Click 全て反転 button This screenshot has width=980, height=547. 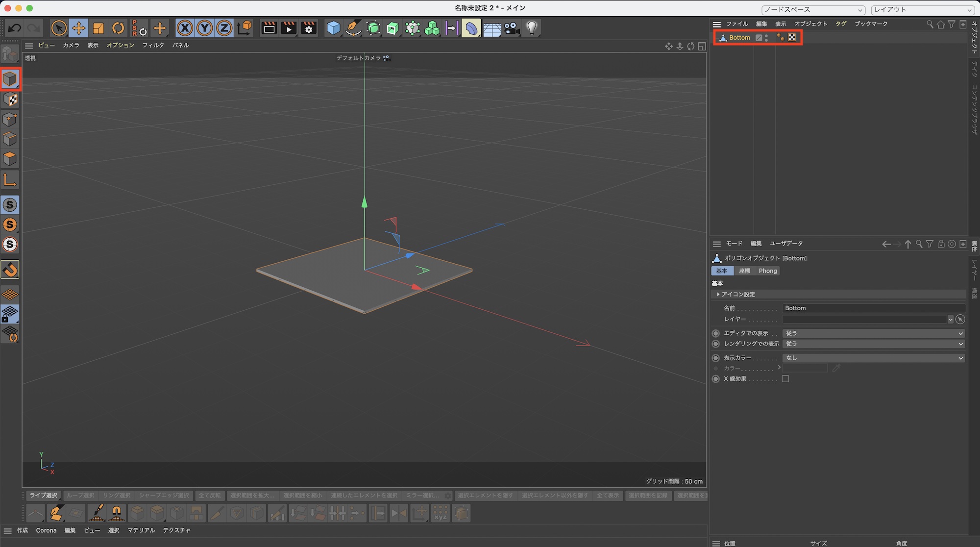coord(209,495)
